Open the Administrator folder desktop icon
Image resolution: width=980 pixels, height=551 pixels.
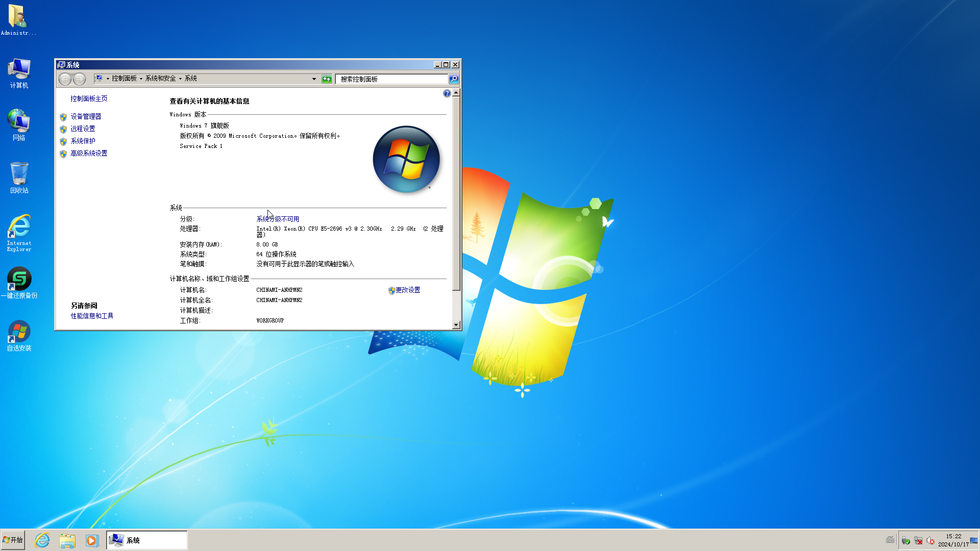[18, 19]
